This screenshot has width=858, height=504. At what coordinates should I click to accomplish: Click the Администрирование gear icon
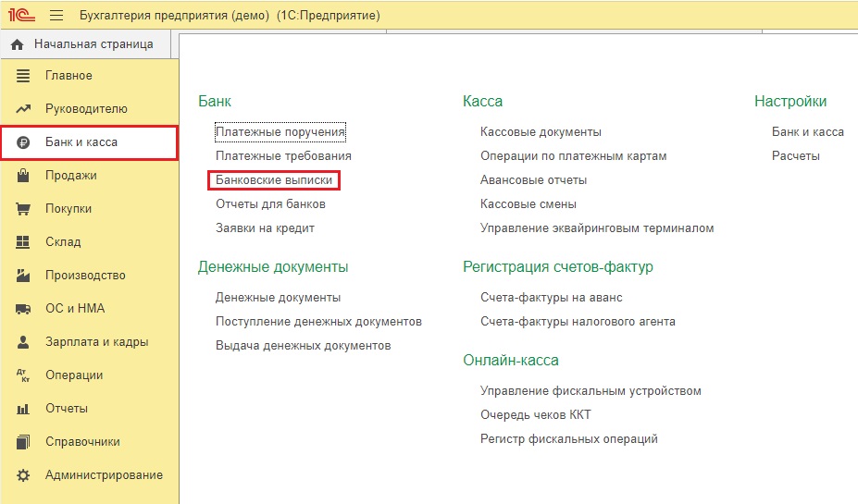click(x=24, y=475)
